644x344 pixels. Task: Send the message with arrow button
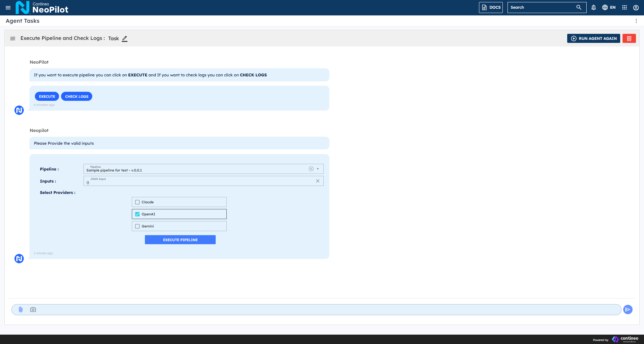click(628, 309)
